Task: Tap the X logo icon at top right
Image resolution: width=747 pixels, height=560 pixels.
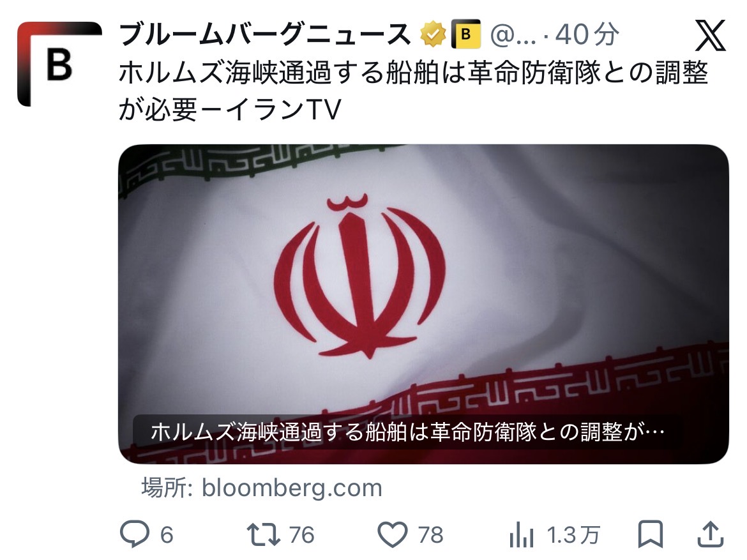Action: [710, 35]
